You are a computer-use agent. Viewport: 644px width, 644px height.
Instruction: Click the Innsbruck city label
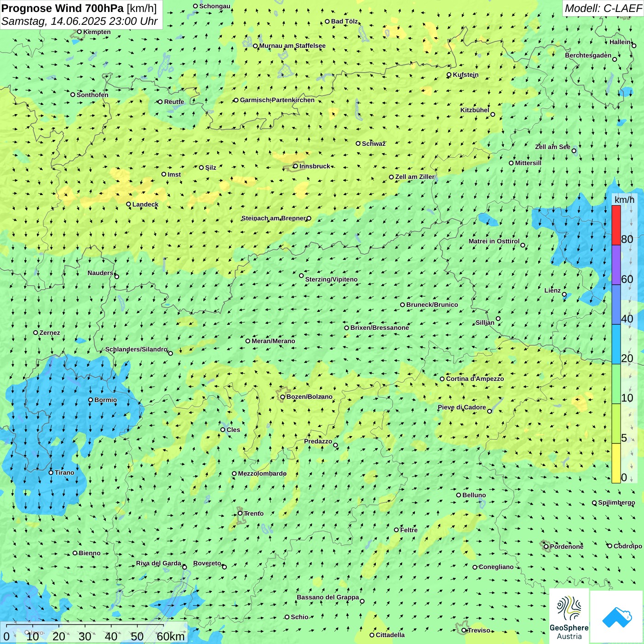coord(315,166)
